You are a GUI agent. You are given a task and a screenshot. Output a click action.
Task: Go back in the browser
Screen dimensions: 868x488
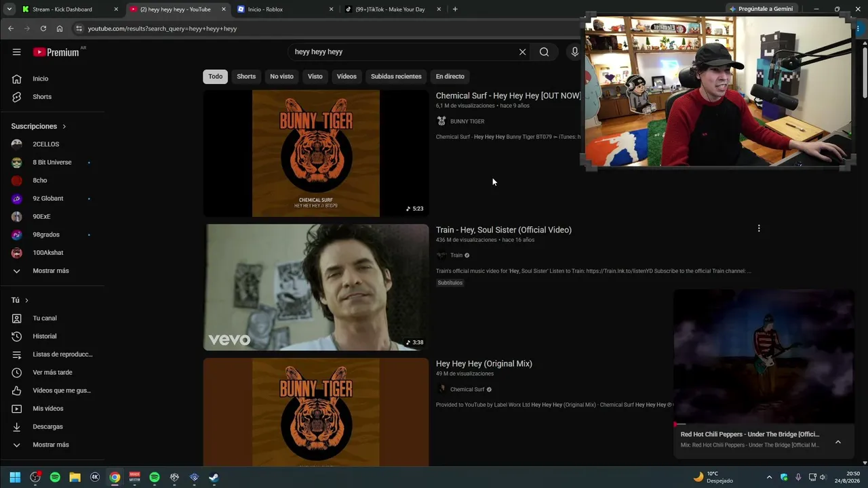click(11, 28)
